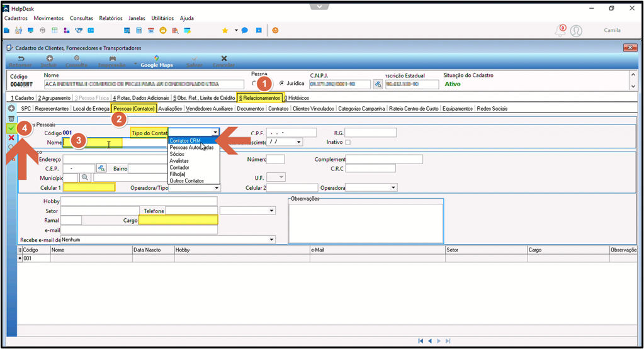This screenshot has width=644, height=349.
Task: Select the Jurídica radio button
Action: pos(281,83)
